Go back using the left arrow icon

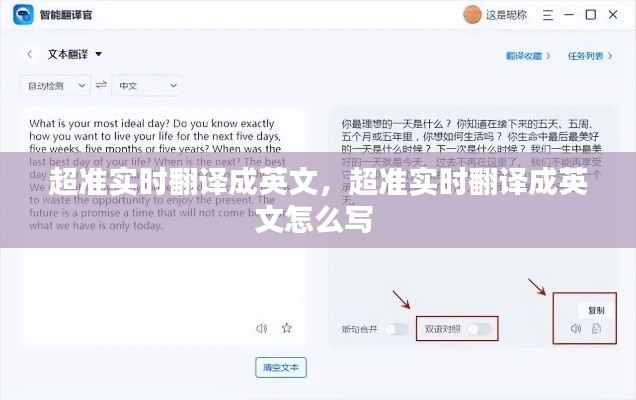point(30,54)
